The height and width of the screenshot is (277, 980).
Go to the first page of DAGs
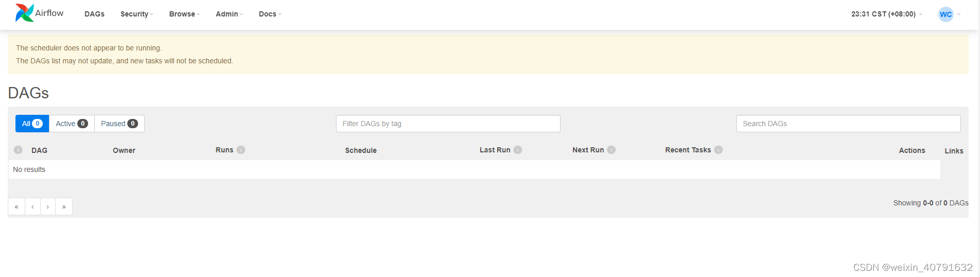click(16, 206)
